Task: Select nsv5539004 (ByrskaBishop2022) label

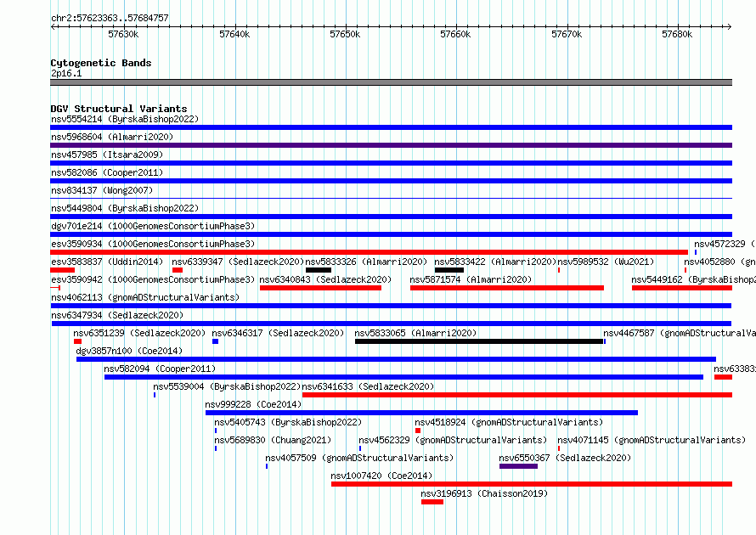Action: pyautogui.click(x=227, y=386)
